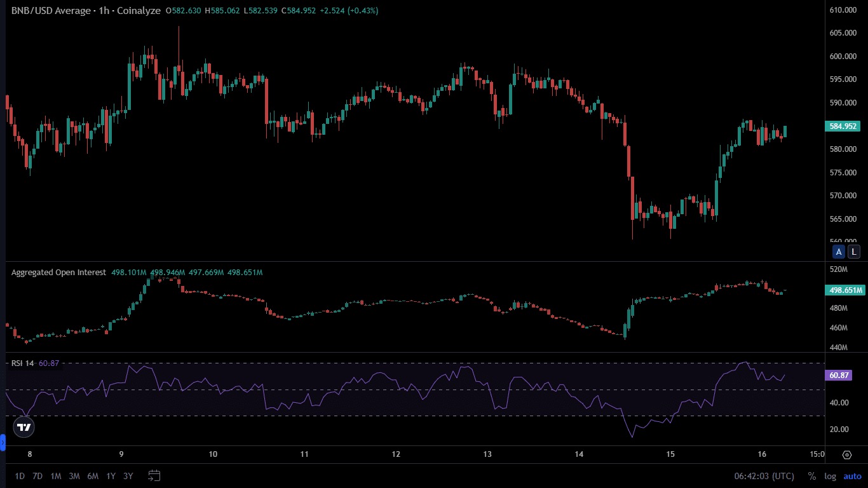Viewport: 868px width, 488px height.
Task: Click Aggregated Open Interest indicator title
Action: tap(58, 272)
